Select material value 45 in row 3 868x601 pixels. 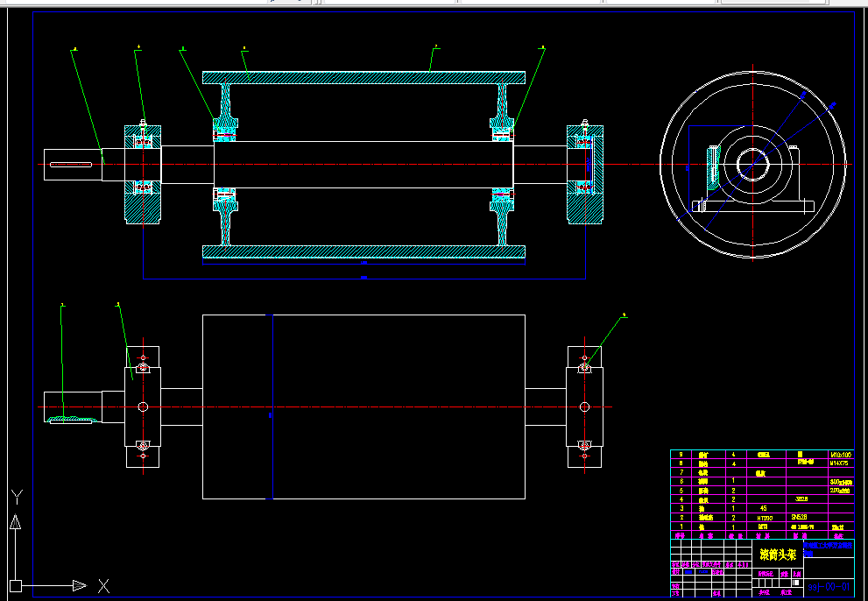pos(764,508)
